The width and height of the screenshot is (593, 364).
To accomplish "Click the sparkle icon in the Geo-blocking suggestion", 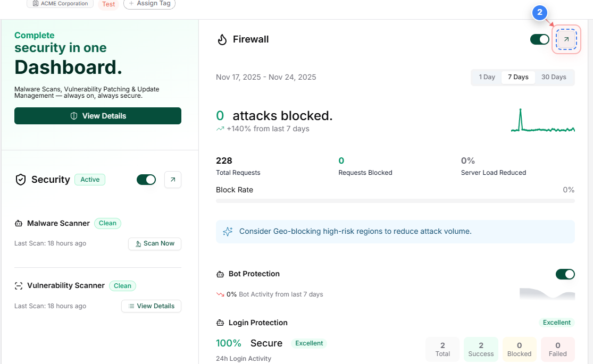I will (228, 231).
